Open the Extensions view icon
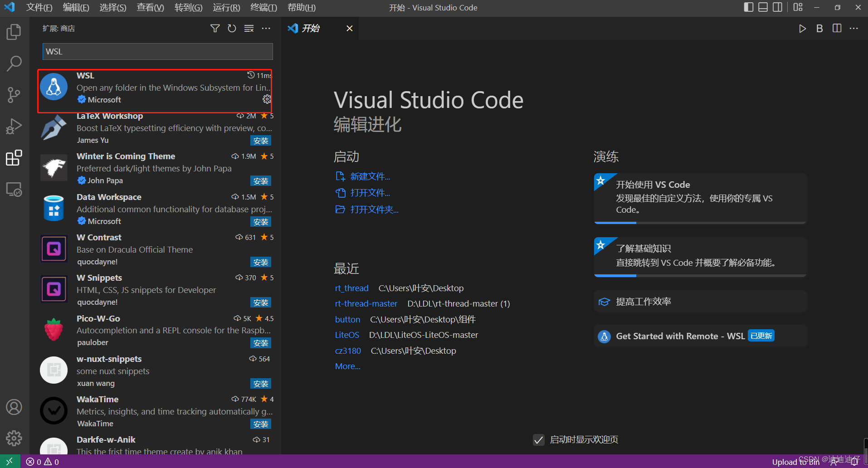Viewport: 868px width, 468px height. 14,158
